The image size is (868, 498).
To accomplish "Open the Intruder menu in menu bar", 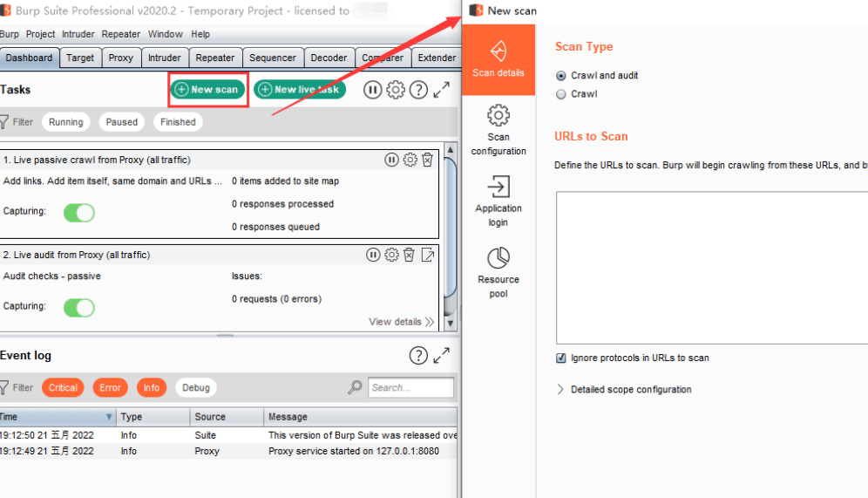I will [78, 34].
